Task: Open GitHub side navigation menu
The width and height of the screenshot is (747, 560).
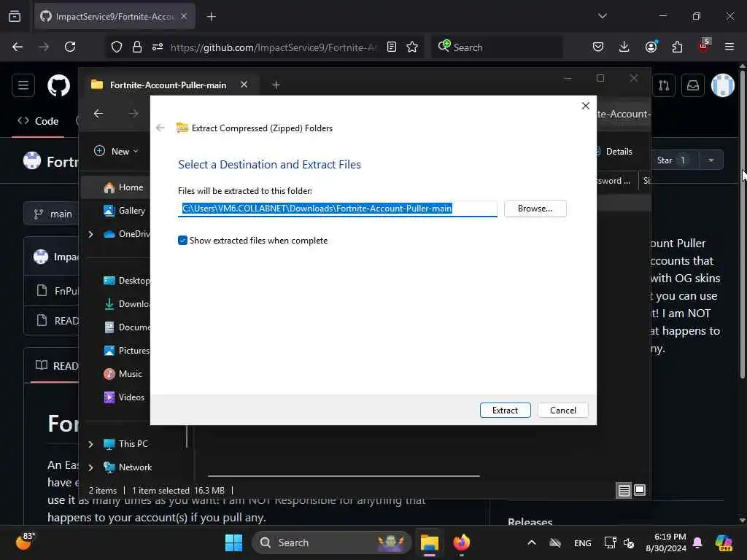Action: [23, 85]
